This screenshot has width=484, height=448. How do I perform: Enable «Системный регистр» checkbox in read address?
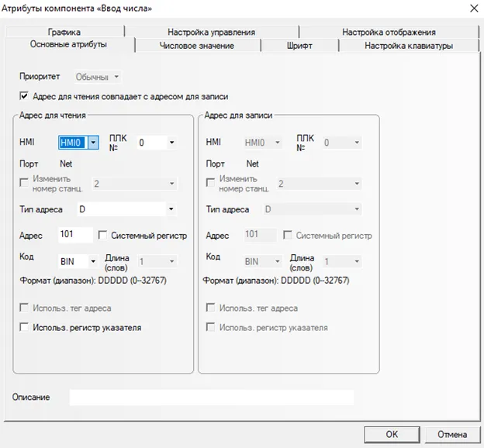point(102,236)
